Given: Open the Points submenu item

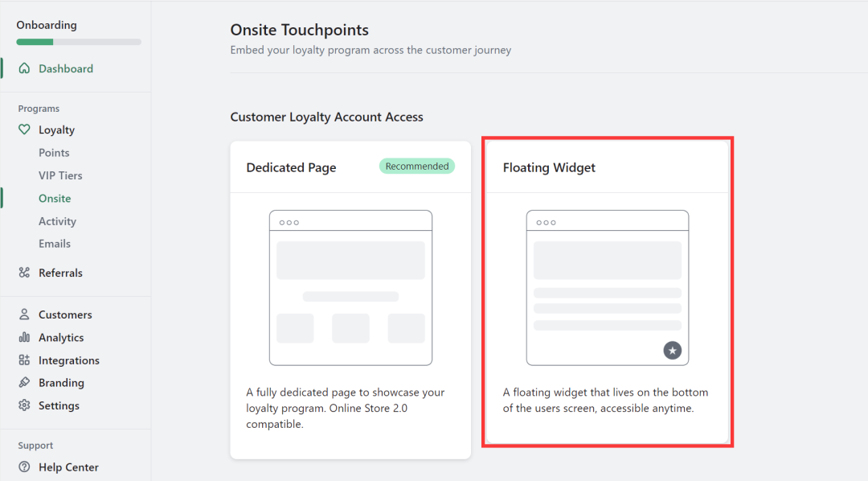Looking at the screenshot, I should click(54, 153).
